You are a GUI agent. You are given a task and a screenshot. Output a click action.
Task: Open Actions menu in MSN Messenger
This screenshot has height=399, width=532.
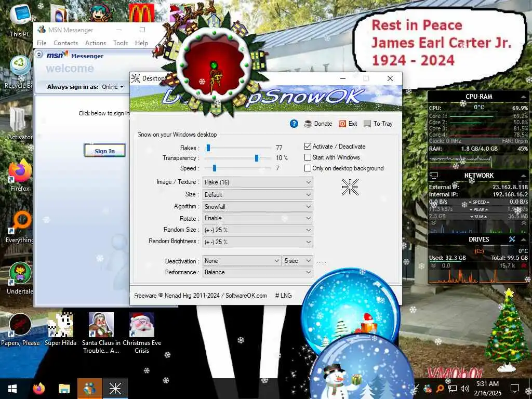click(96, 43)
